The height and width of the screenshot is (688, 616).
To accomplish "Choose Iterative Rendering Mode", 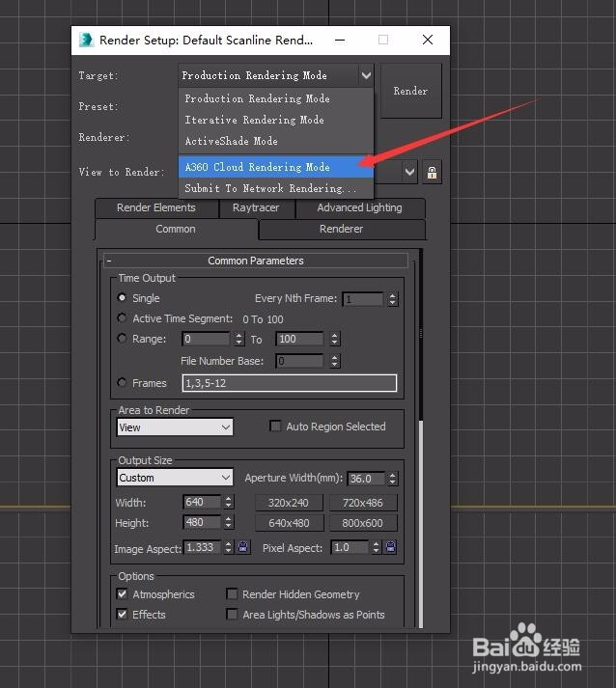I will click(276, 120).
